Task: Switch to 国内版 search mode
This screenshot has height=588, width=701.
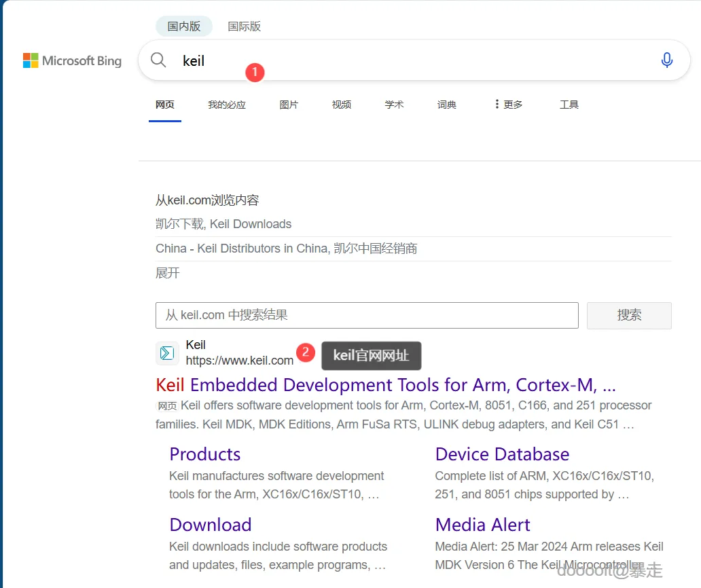Action: tap(184, 26)
